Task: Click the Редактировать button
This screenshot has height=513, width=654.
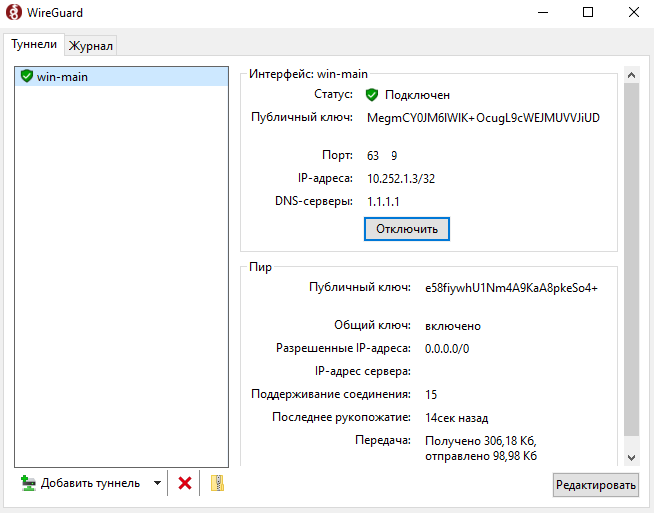Action: [595, 486]
